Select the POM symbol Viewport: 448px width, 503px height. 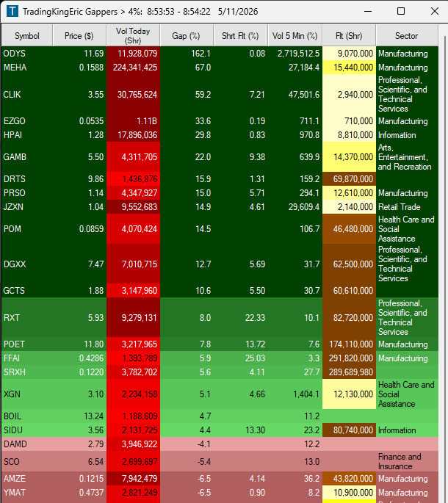coord(12,228)
